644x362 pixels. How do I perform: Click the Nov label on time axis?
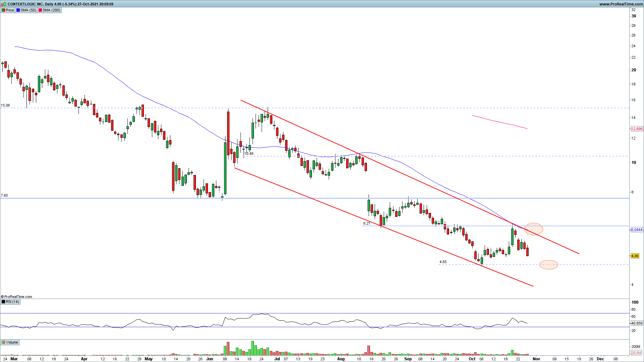click(x=536, y=359)
